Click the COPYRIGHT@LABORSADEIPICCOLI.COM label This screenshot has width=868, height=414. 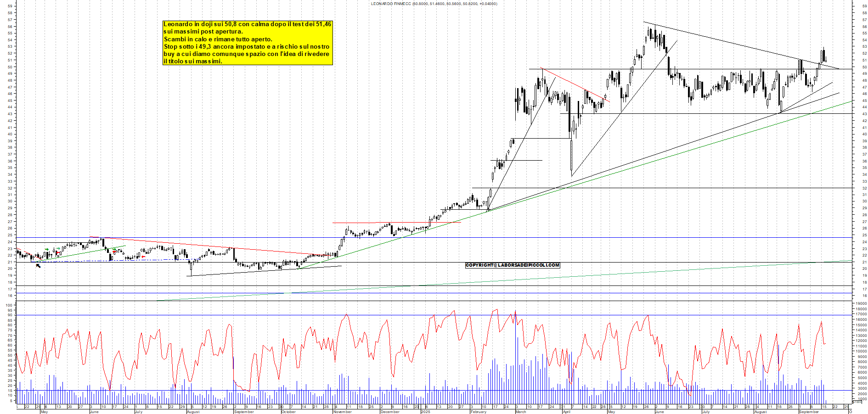(x=513, y=265)
